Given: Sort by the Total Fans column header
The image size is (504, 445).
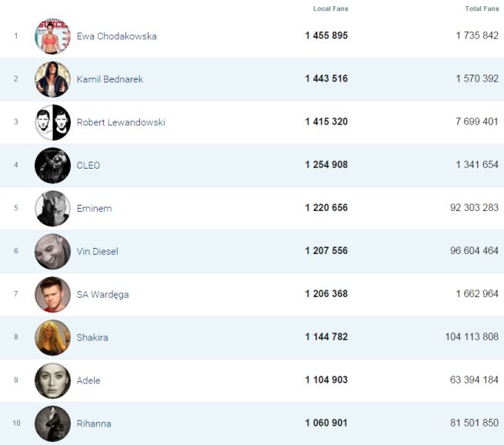Looking at the screenshot, I should click(x=482, y=8).
